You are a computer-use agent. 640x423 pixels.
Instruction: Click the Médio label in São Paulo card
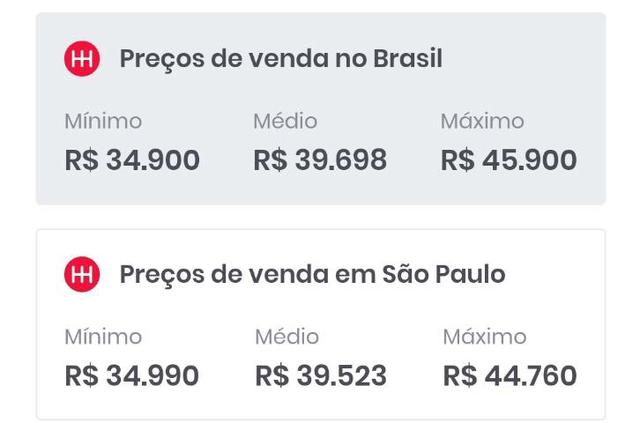(x=287, y=337)
